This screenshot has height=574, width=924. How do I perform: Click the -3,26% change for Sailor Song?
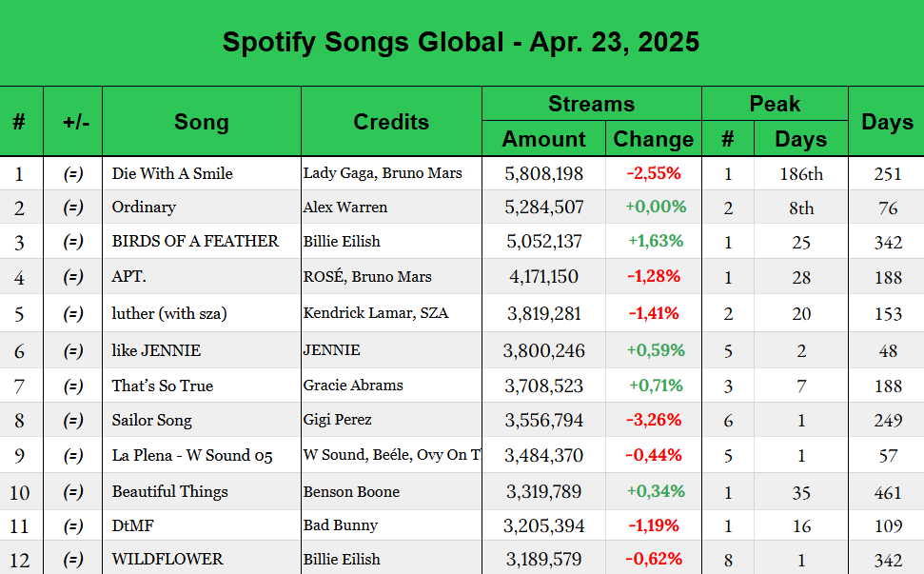653,420
